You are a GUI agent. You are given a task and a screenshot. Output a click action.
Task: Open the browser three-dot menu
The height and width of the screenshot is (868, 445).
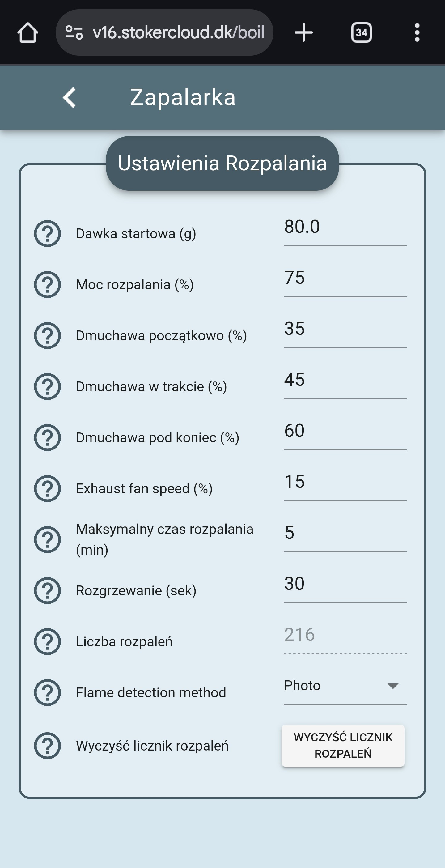(x=417, y=33)
